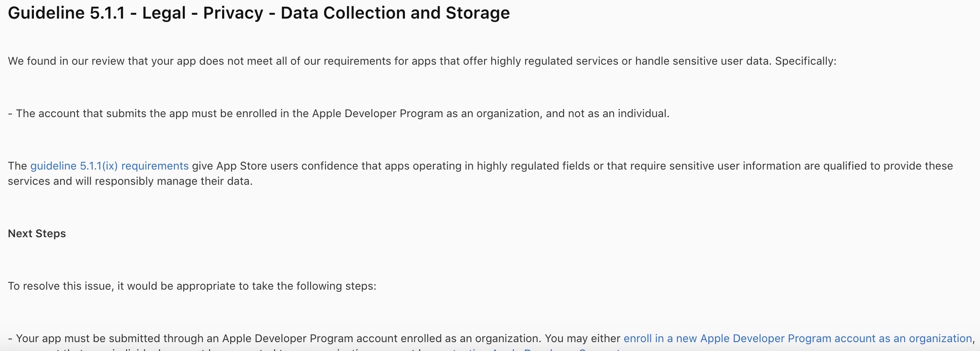Click the word 'Specifically:' in first paragraph
980x351 pixels.
(x=805, y=61)
